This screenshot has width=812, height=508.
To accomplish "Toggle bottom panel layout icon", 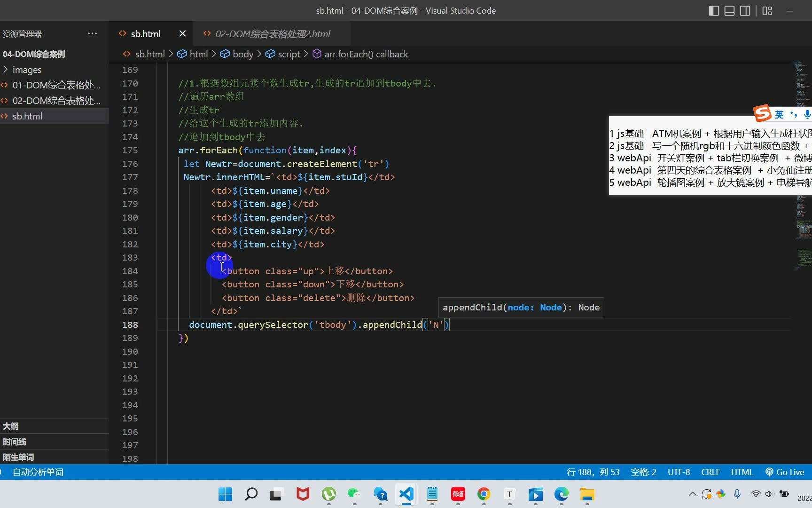I will pos(729,11).
